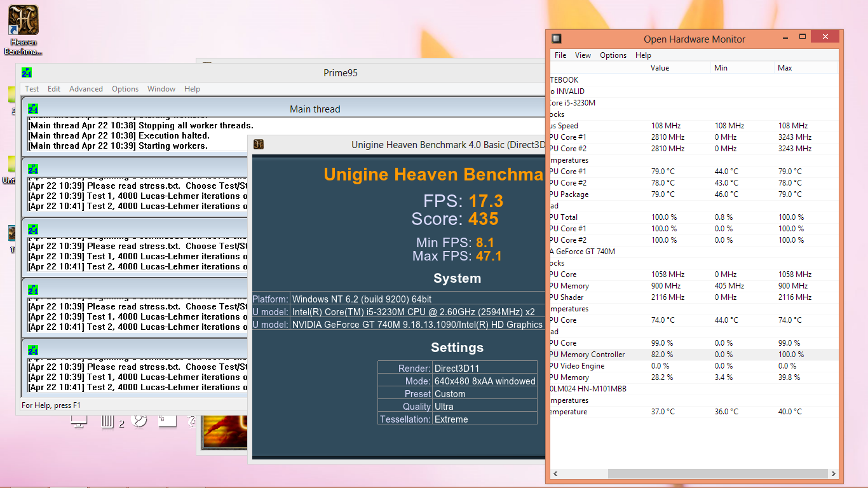Open Prime95's Edit menu
The image size is (868, 488).
pos(54,89)
